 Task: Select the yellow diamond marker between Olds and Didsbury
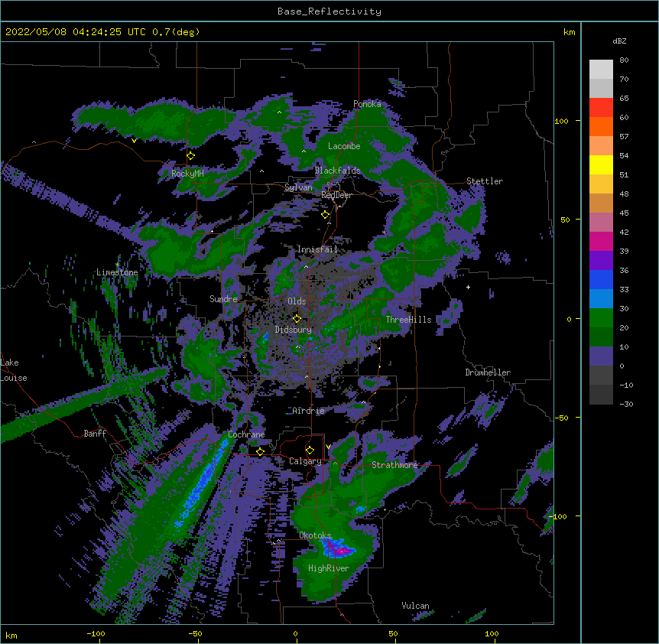coord(297,319)
